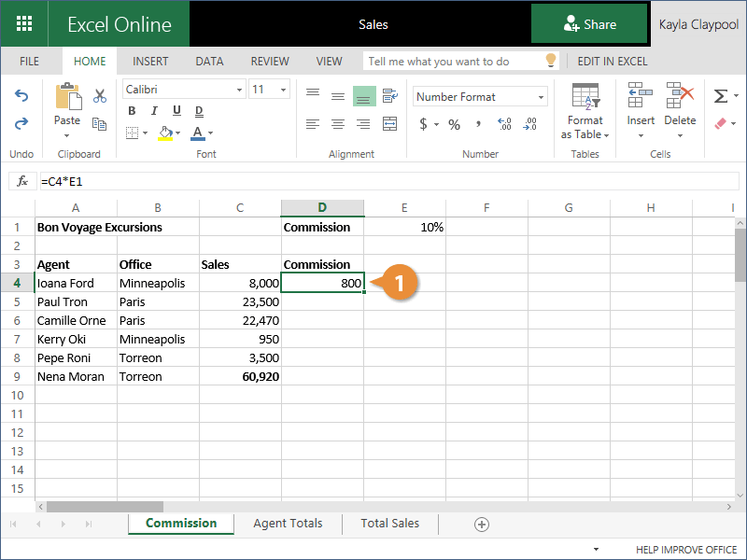
Task: Open the app launcher waffle icon
Action: coord(24,24)
